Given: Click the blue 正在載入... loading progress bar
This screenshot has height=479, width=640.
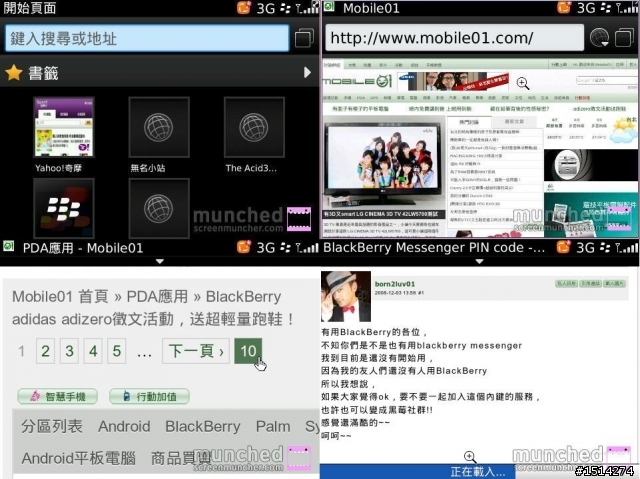Looking at the screenshot, I should (417, 472).
